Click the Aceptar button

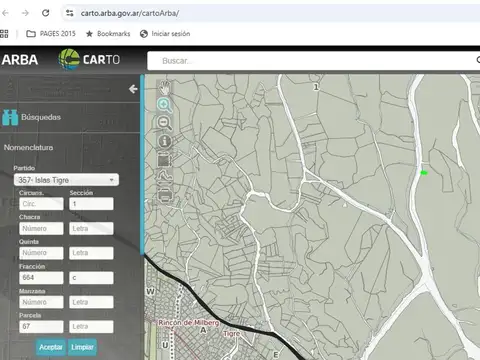pos(51,347)
